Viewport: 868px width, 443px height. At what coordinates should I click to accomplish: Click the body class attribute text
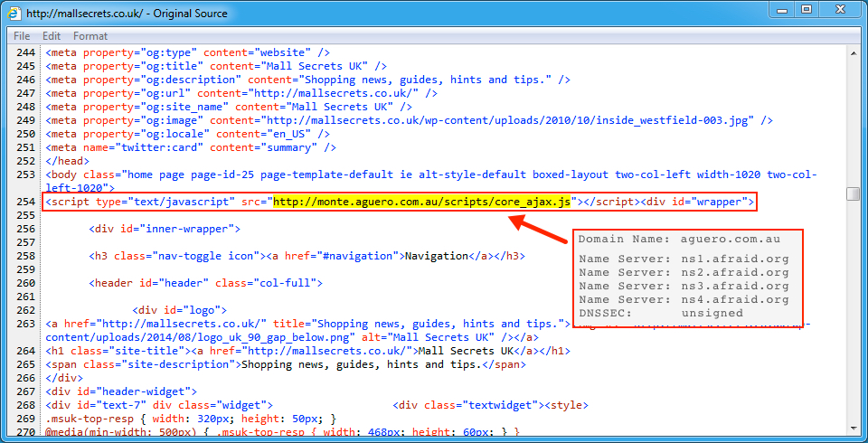431,181
